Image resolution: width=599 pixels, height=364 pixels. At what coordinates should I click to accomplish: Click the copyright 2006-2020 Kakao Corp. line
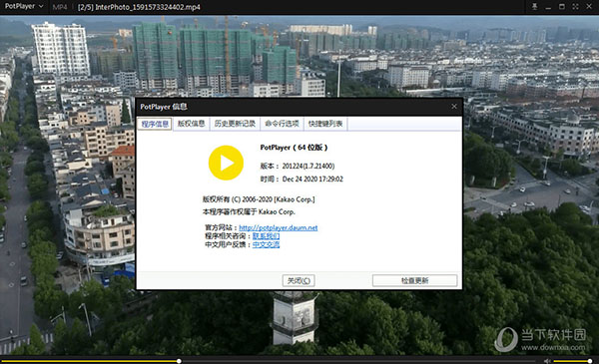click(259, 199)
